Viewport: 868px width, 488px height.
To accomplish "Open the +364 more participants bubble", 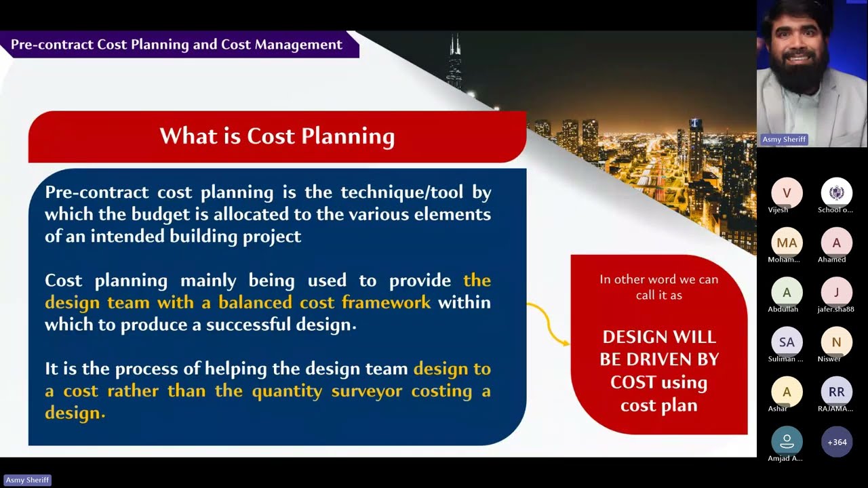I will tap(837, 442).
